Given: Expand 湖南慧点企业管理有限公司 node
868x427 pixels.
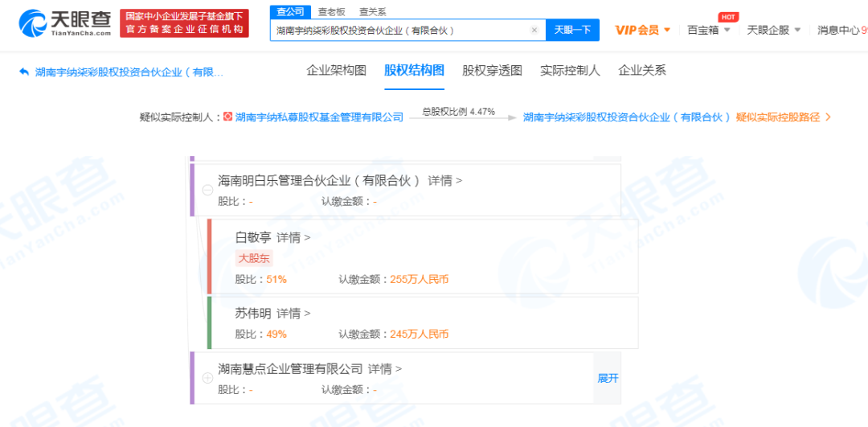Looking at the screenshot, I should coord(207,378).
